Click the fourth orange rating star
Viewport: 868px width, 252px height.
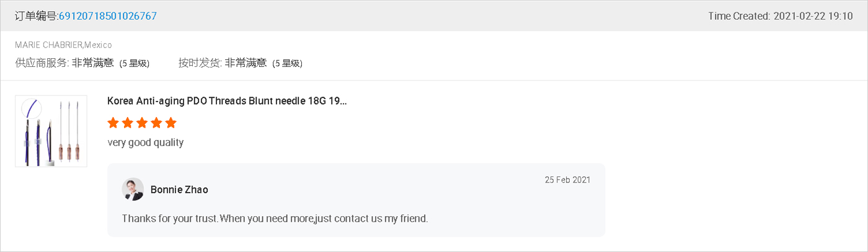pyautogui.click(x=156, y=123)
